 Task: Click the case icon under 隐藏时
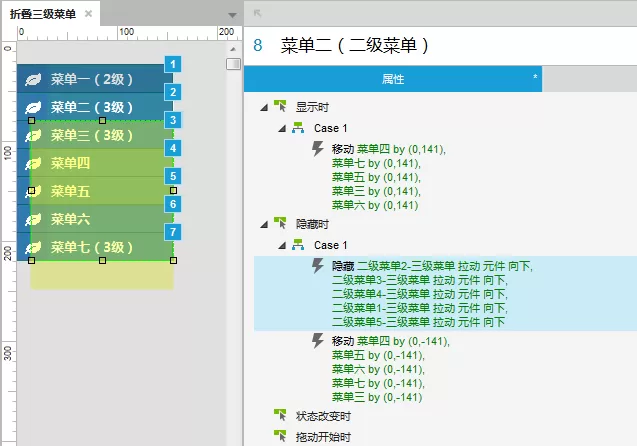point(298,245)
